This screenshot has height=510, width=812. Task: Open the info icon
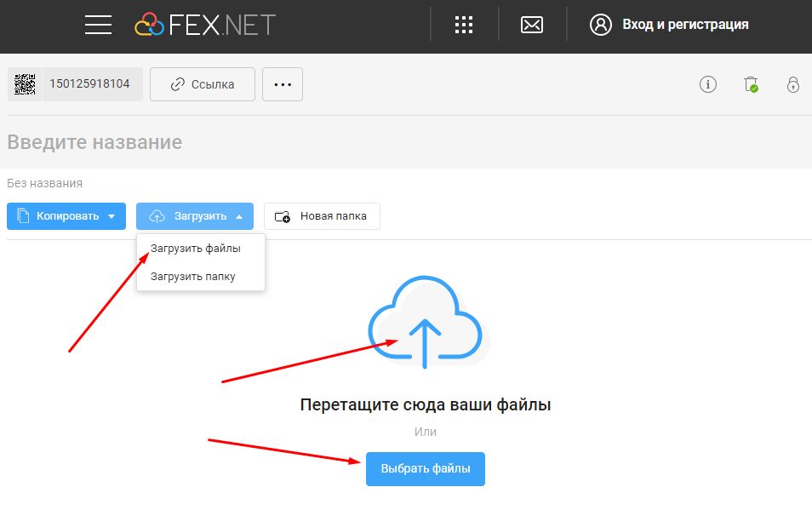708,84
